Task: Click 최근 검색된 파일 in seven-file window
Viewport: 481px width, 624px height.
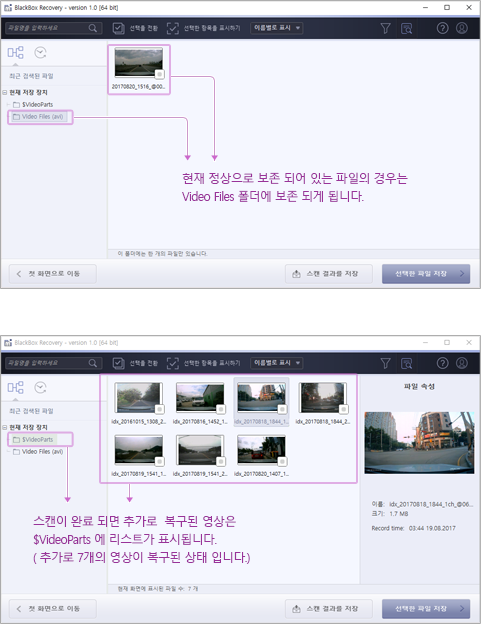Action: [x=31, y=411]
